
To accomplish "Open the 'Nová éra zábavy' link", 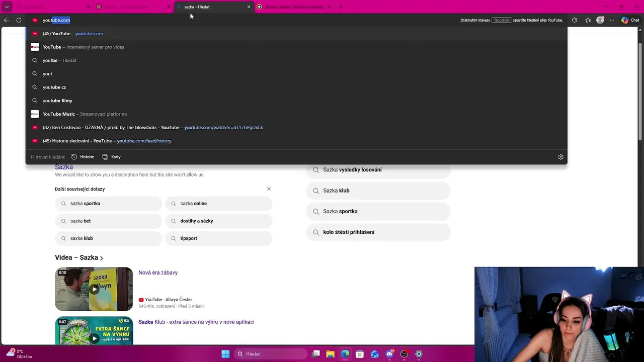I will click(x=158, y=273).
